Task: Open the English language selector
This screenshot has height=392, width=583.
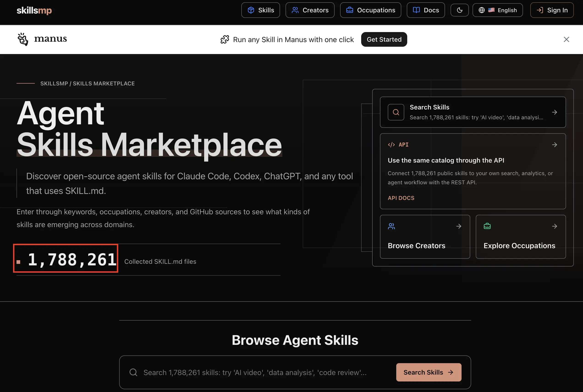Action: click(x=498, y=10)
